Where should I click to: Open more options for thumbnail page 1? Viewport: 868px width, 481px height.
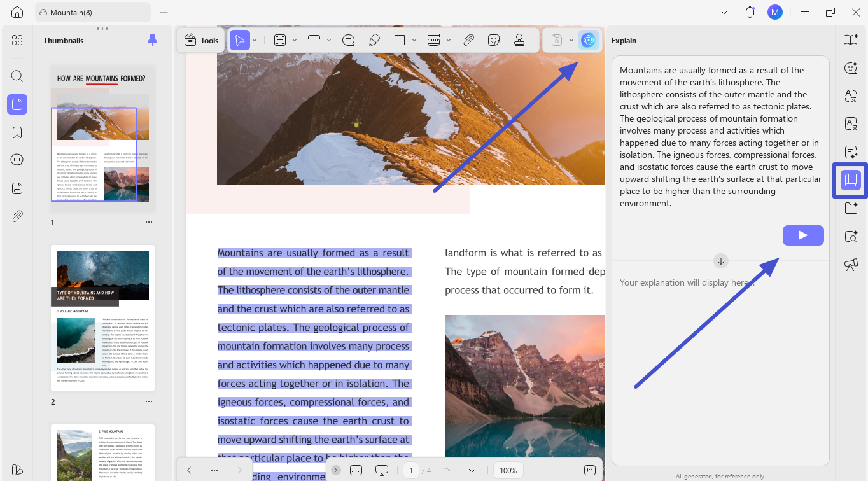pos(149,222)
